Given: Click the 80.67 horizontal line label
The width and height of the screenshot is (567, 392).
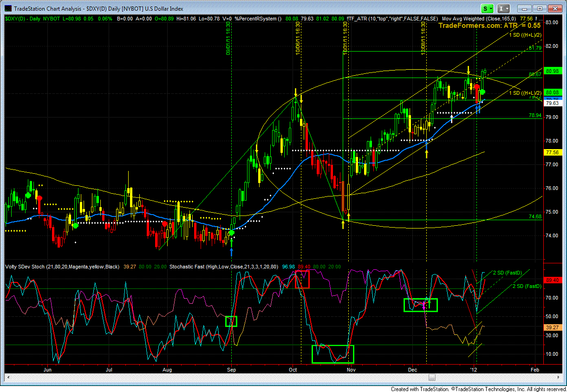Looking at the screenshot, I should [x=535, y=74].
